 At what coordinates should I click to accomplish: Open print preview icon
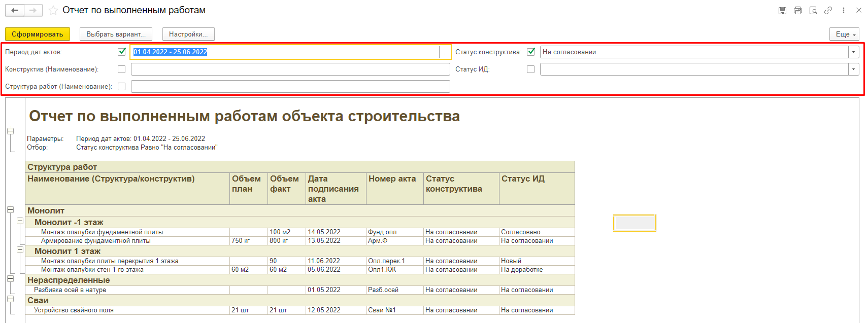813,10
